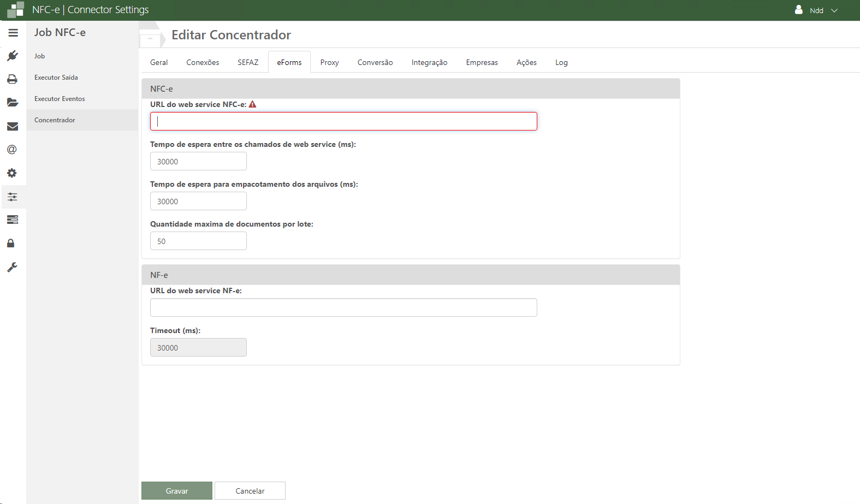Toggle the hamburger menu icon

pos(13,33)
